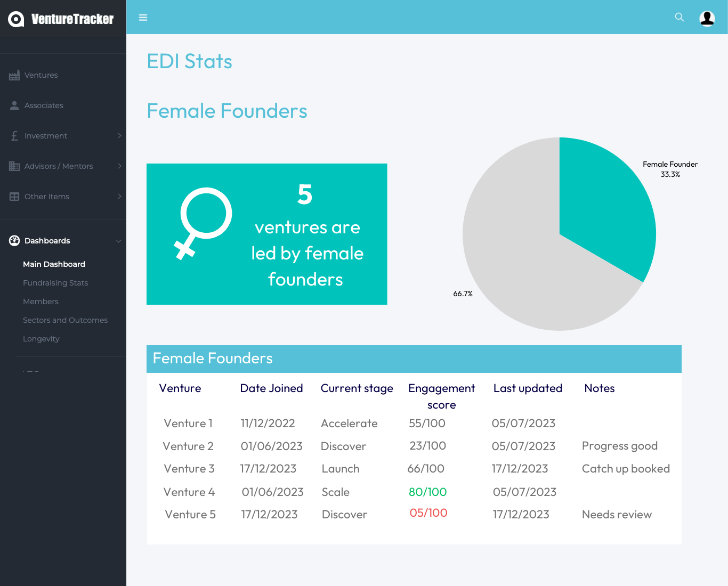Click the hamburger menu icon
The image size is (728, 586).
(x=143, y=18)
